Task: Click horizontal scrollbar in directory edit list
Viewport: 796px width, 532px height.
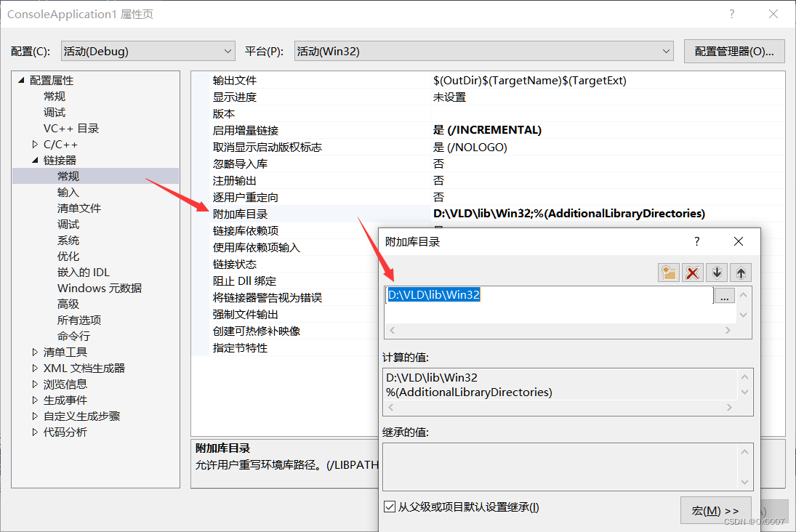Action: 560,331
